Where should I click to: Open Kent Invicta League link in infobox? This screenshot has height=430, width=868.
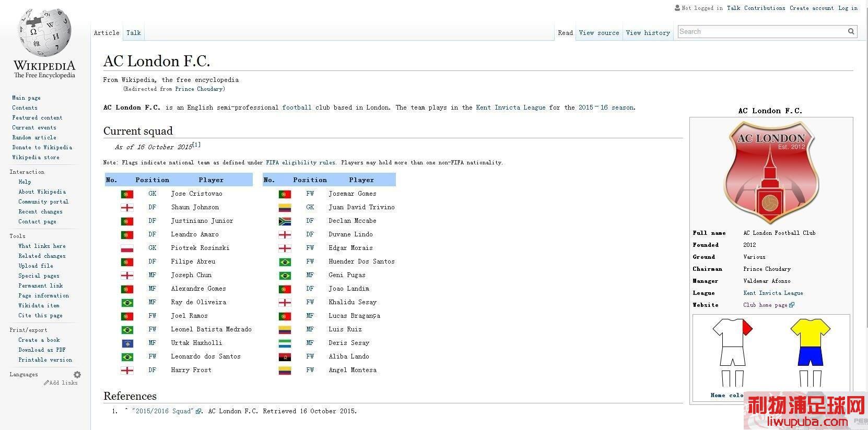point(773,293)
